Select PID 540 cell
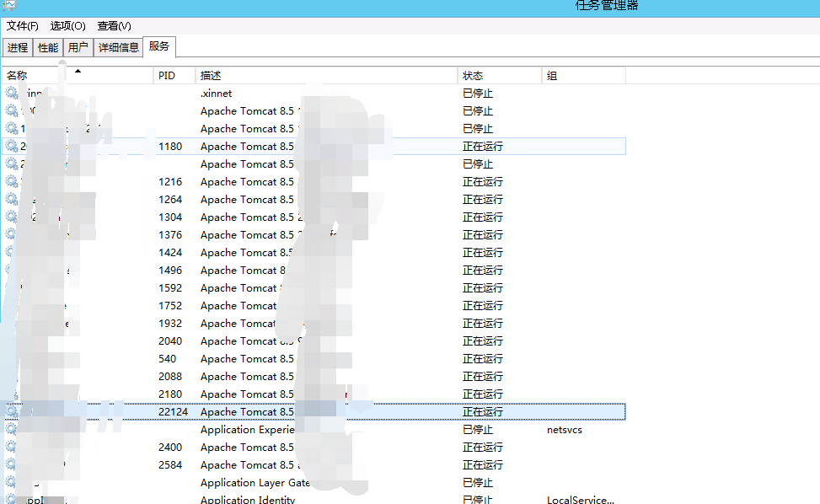820x504 pixels. point(168,359)
